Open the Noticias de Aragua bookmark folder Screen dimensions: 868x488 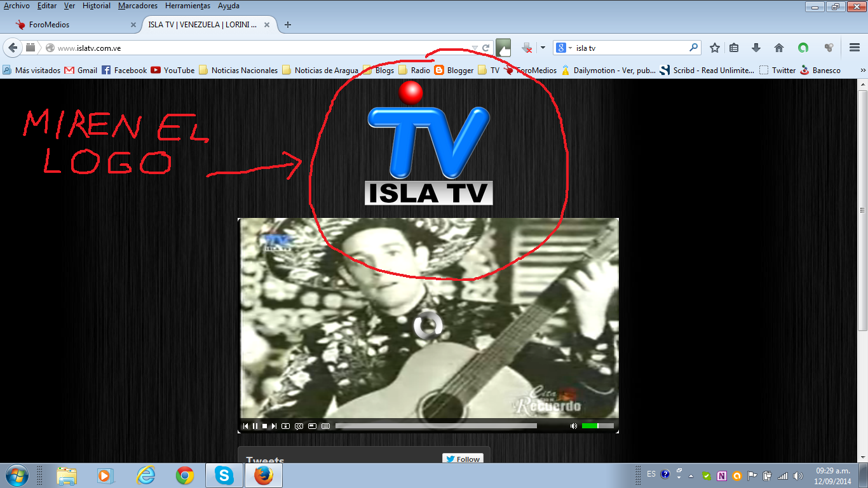coord(320,71)
